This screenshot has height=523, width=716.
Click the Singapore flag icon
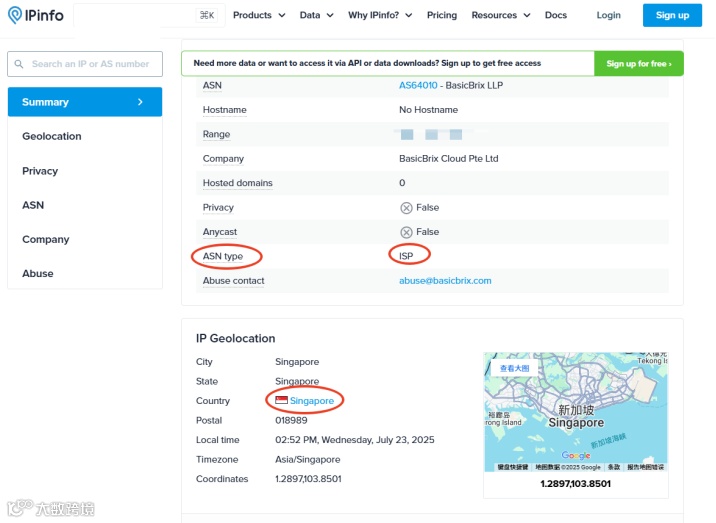click(x=281, y=400)
